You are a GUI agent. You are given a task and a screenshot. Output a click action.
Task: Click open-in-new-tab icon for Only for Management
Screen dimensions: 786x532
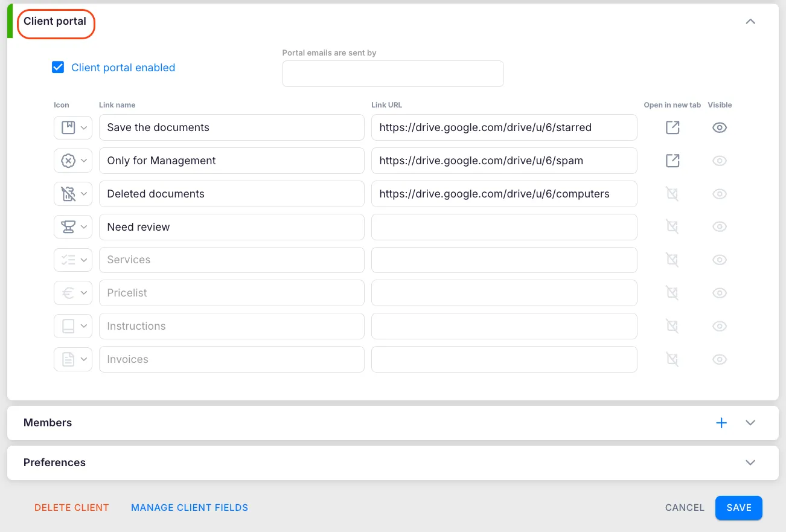672,161
